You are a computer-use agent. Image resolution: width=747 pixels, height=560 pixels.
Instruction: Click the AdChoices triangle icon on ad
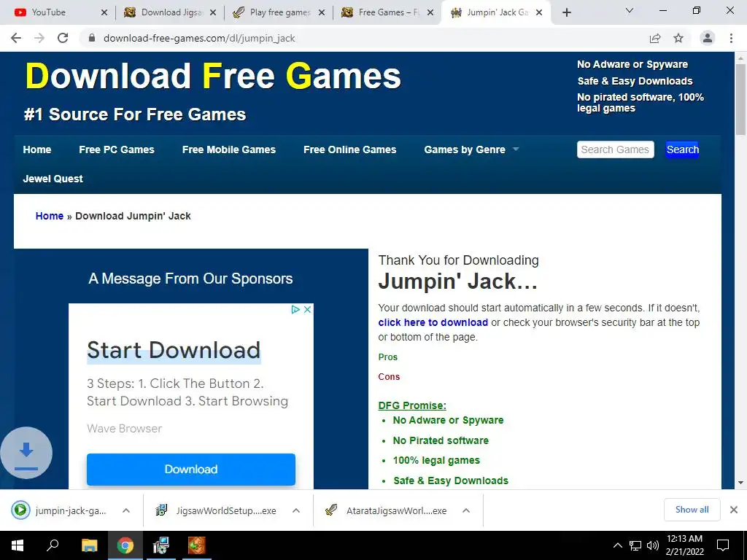pyautogui.click(x=295, y=309)
